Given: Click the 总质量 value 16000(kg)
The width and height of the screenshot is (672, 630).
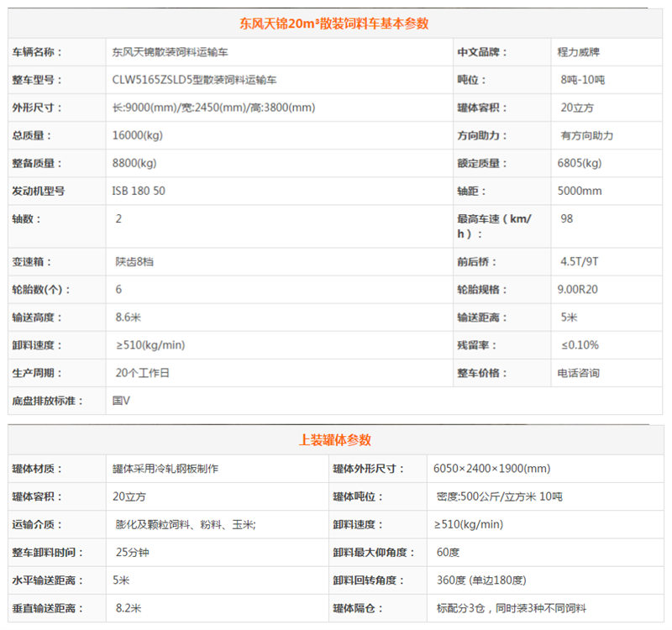Looking at the screenshot, I should (136, 135).
